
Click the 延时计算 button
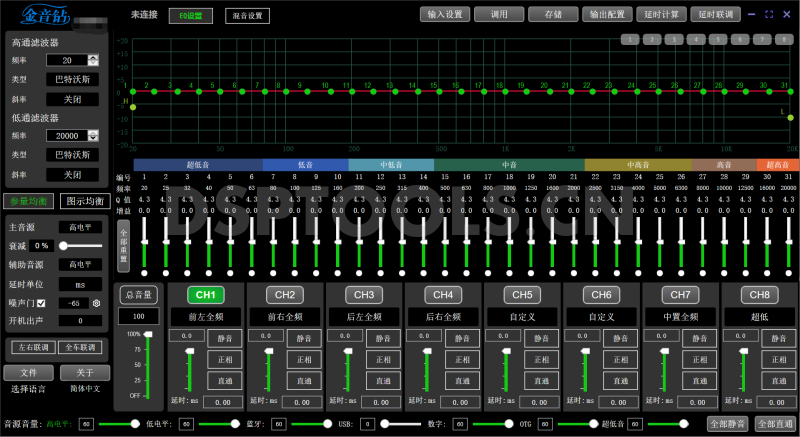point(661,15)
